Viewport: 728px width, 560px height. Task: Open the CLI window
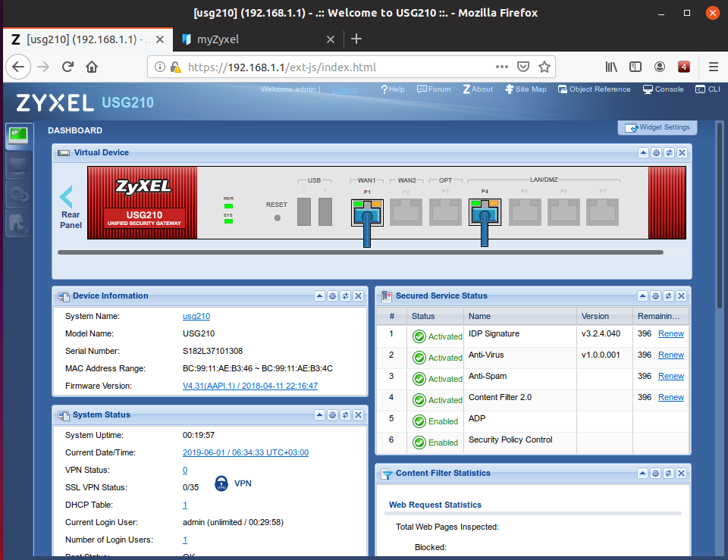708,89
